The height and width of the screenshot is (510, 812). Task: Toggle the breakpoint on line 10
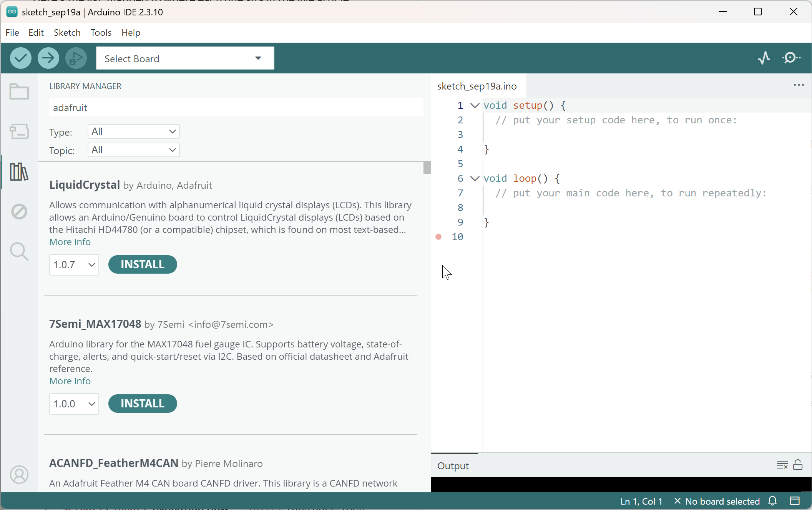[x=438, y=237]
